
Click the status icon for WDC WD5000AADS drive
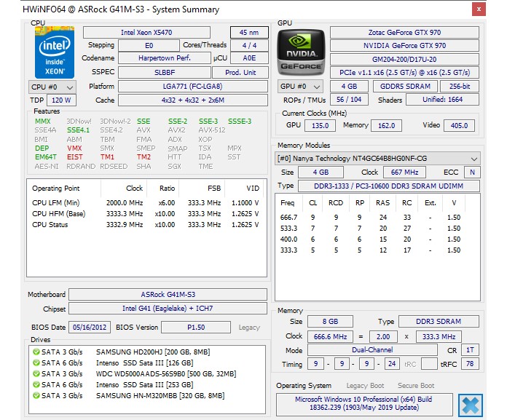[36, 374]
